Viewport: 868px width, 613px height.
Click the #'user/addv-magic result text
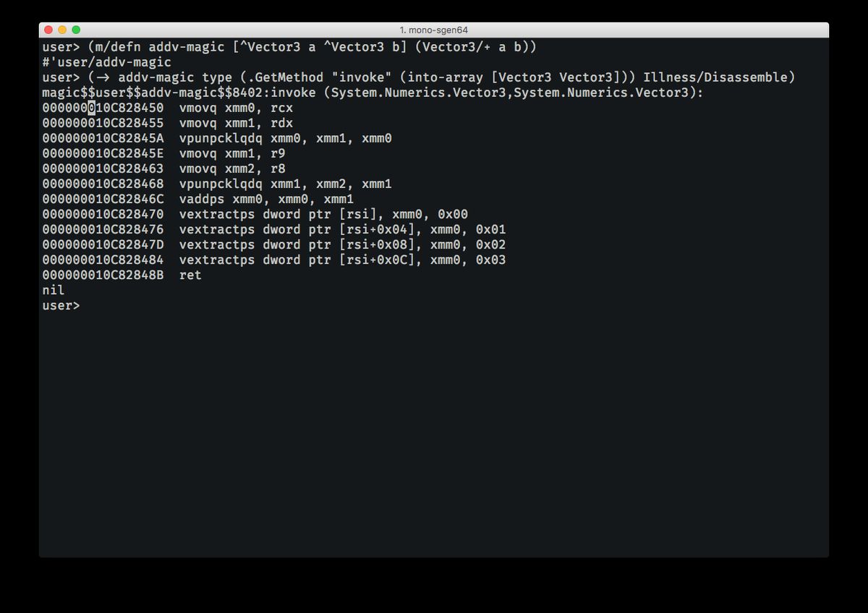[106, 62]
